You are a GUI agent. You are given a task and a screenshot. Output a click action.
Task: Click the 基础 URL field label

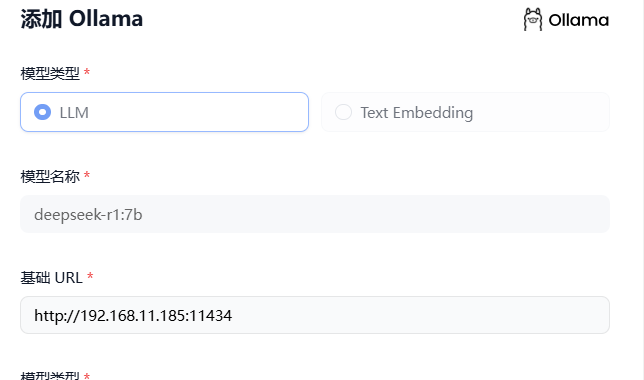pos(52,278)
